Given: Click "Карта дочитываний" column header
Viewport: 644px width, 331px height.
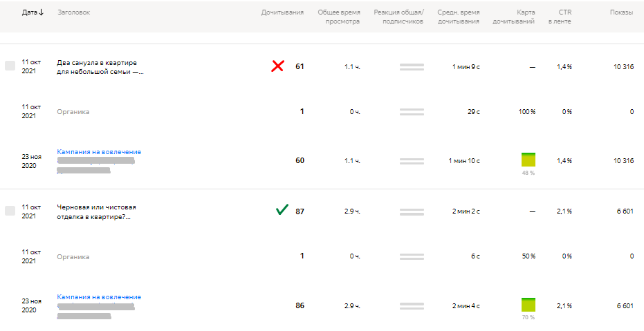Looking at the screenshot, I should (x=514, y=17).
